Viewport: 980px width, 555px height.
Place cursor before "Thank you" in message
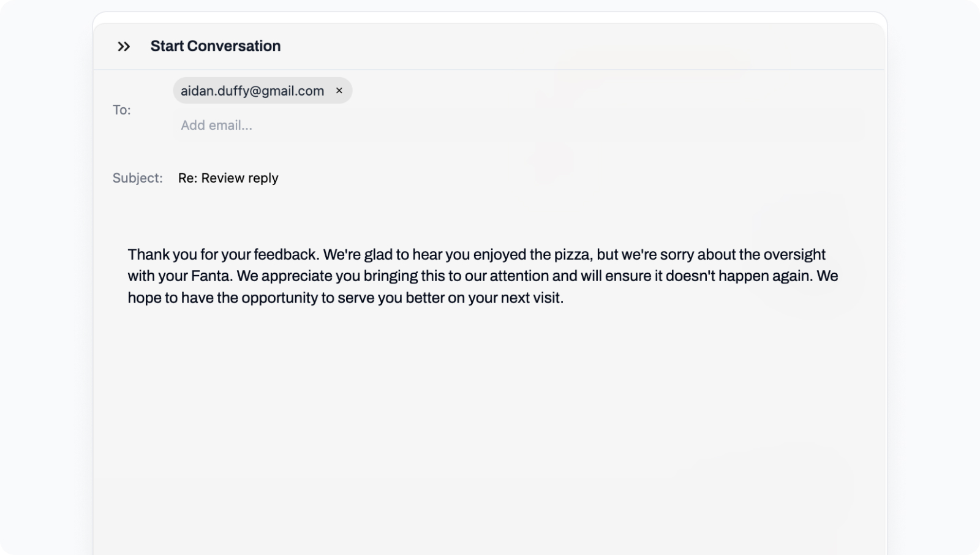(x=128, y=254)
